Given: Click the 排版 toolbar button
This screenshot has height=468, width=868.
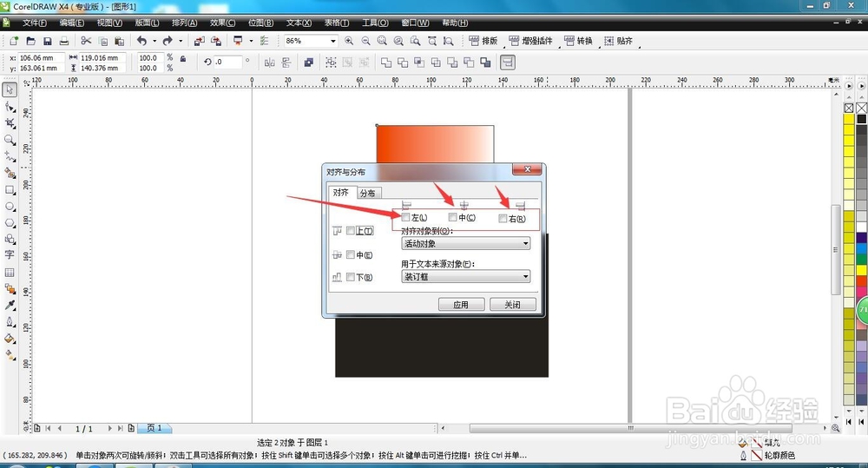Looking at the screenshot, I should [x=483, y=41].
